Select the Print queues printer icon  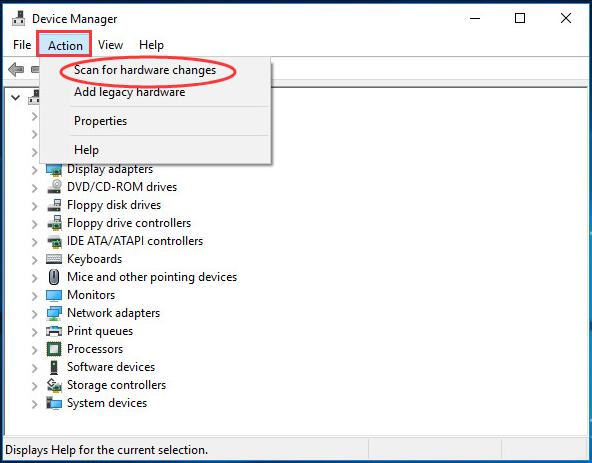(54, 331)
